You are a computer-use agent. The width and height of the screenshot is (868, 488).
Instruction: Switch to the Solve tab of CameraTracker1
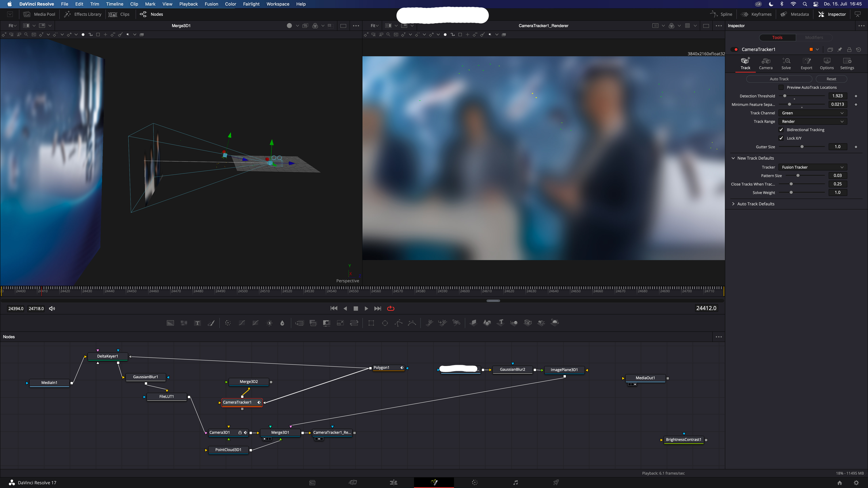(x=786, y=64)
